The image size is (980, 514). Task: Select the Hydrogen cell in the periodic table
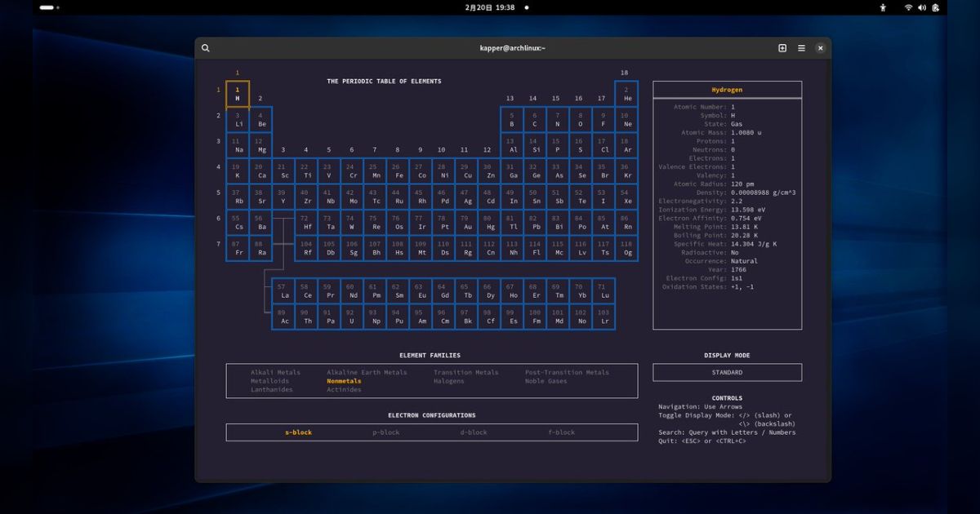(x=237, y=92)
